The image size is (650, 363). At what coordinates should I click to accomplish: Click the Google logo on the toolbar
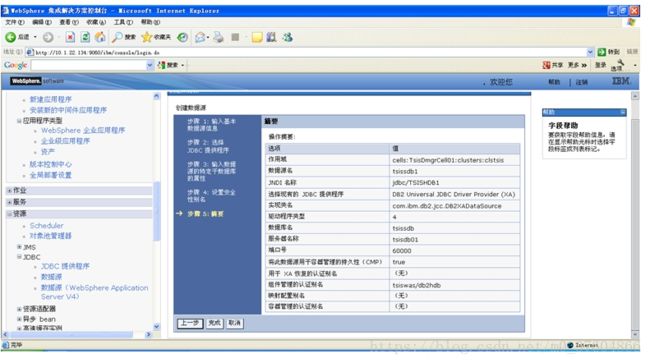15,65
